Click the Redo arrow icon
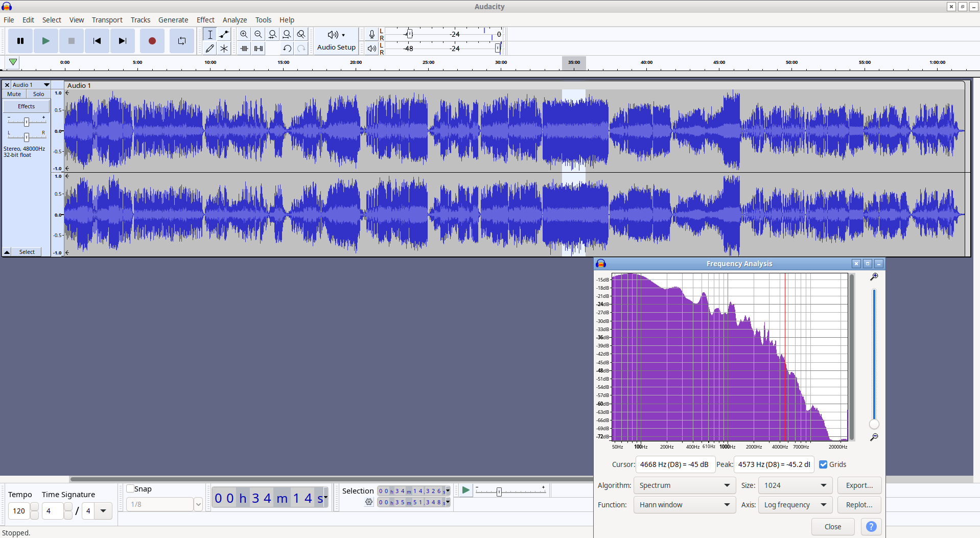Screen dimensions: 980x538 (301, 49)
